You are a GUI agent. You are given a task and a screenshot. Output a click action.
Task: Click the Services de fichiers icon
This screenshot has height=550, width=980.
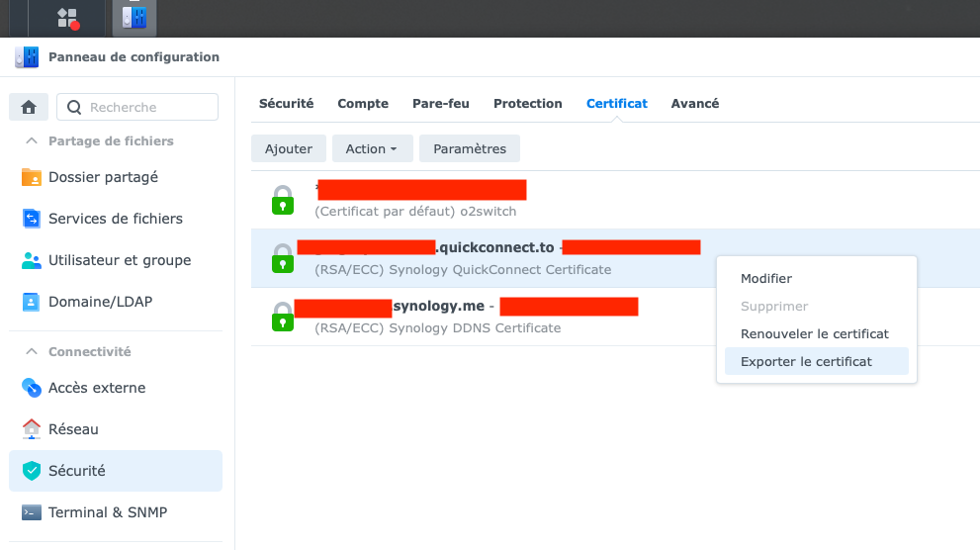click(32, 219)
